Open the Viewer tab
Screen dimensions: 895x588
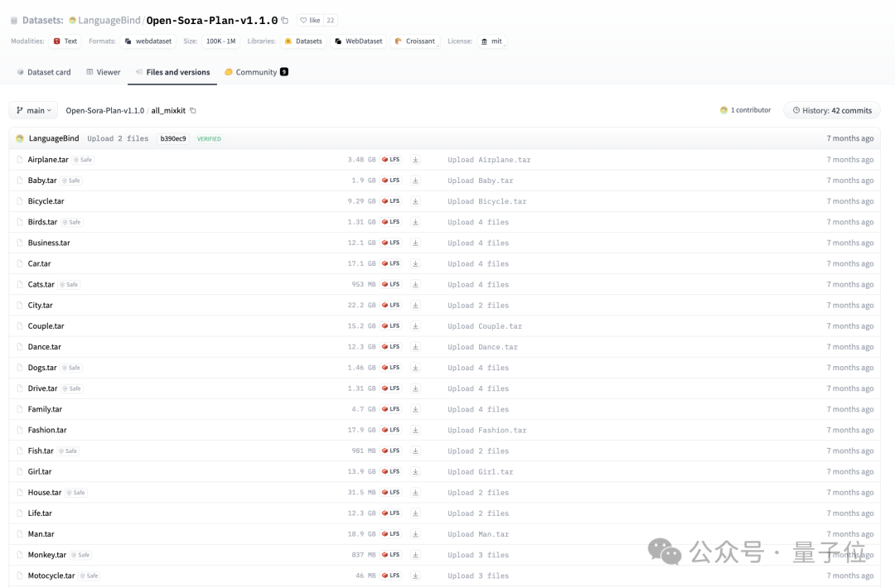click(104, 72)
